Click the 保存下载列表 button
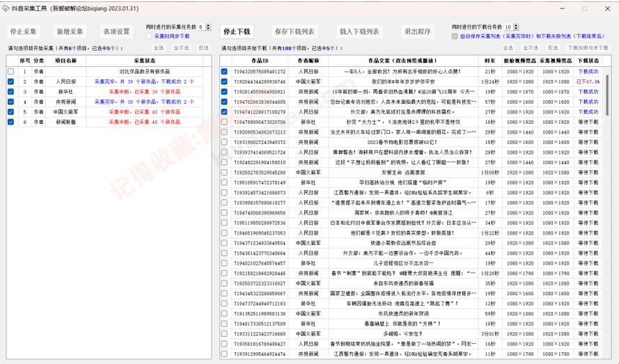The height and width of the screenshot is (364, 619). (x=295, y=31)
